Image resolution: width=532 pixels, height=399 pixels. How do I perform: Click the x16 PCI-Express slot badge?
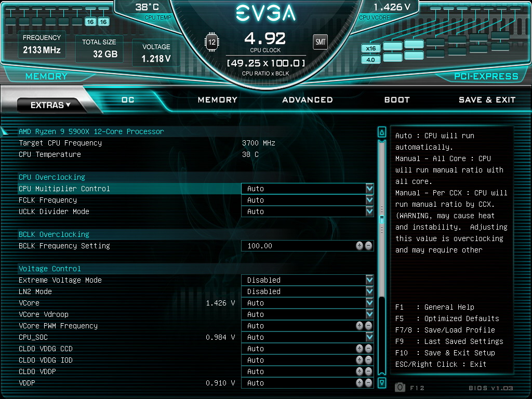point(370,48)
